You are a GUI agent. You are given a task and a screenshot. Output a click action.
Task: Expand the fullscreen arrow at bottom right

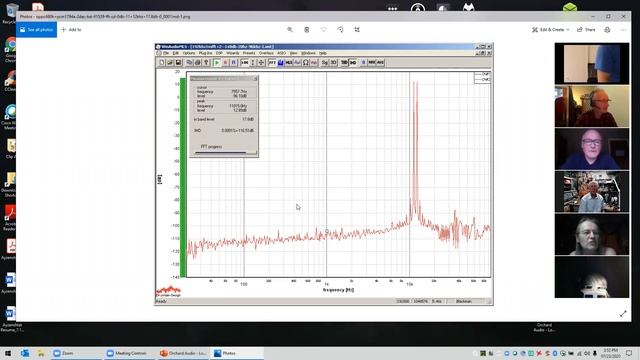pyautogui.click(x=623, y=314)
